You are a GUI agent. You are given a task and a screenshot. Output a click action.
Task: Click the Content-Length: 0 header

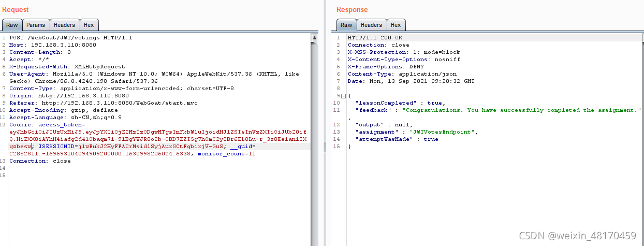click(x=40, y=52)
